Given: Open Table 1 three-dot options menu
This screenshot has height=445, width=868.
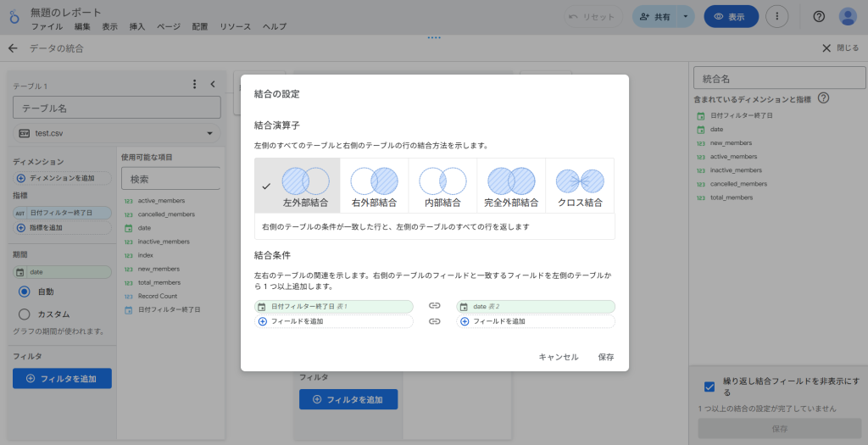Looking at the screenshot, I should [194, 84].
